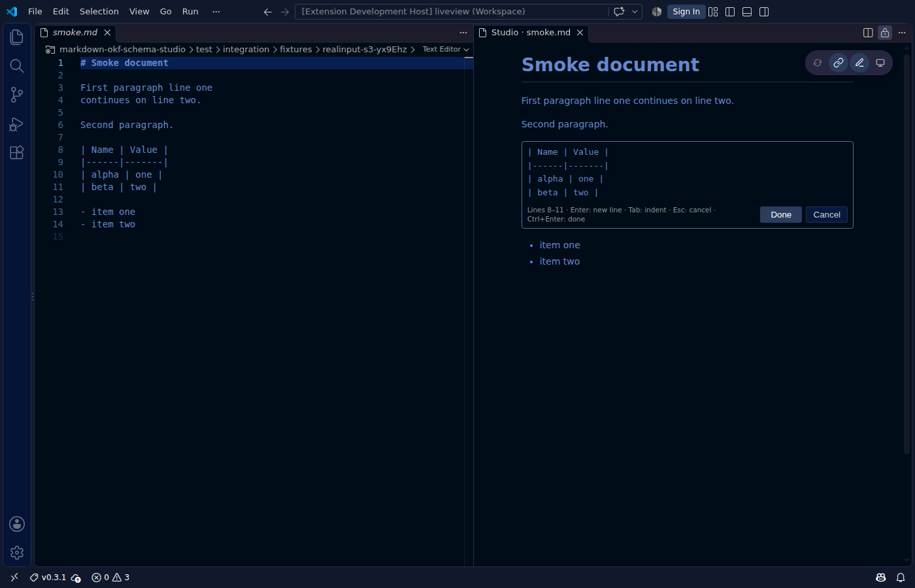
Task: Open the Selection menu
Action: click(99, 12)
